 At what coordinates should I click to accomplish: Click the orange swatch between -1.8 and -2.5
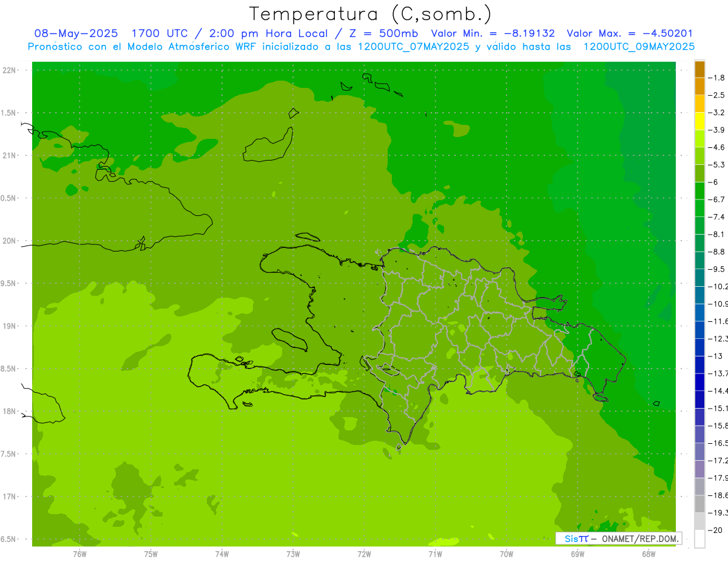click(x=699, y=87)
